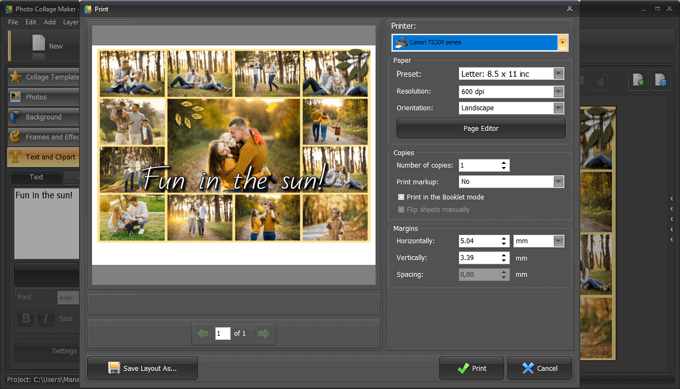The width and height of the screenshot is (680, 389).
Task: Click the next page green arrow
Action: tap(264, 333)
